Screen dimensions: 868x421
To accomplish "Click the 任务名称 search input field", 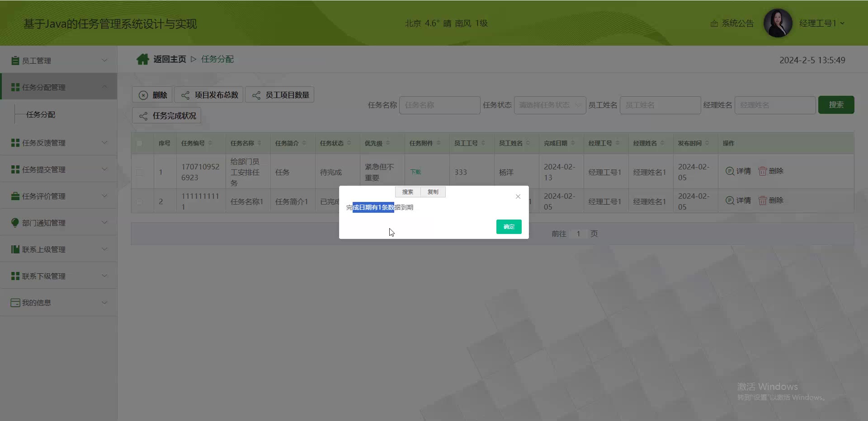I will coord(439,105).
